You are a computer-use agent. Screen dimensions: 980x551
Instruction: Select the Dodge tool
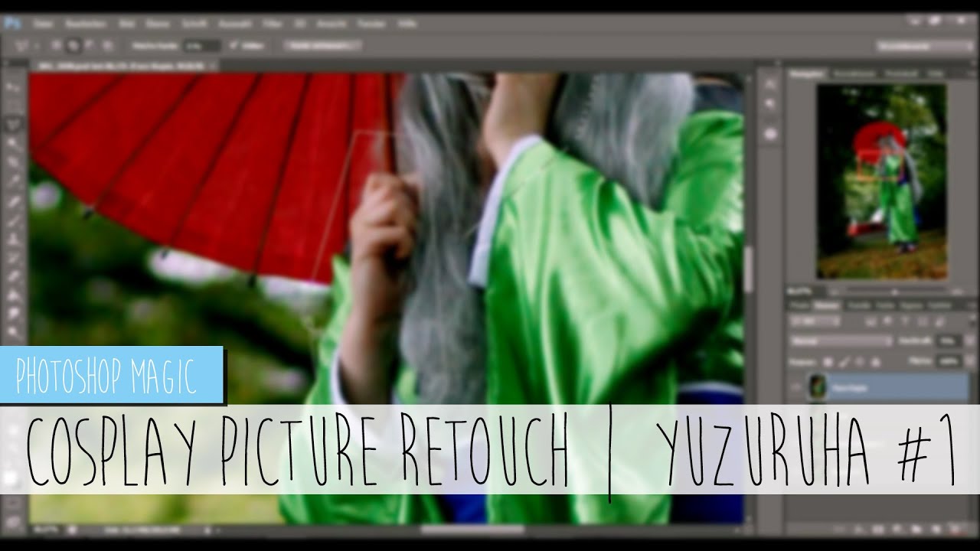[14, 333]
